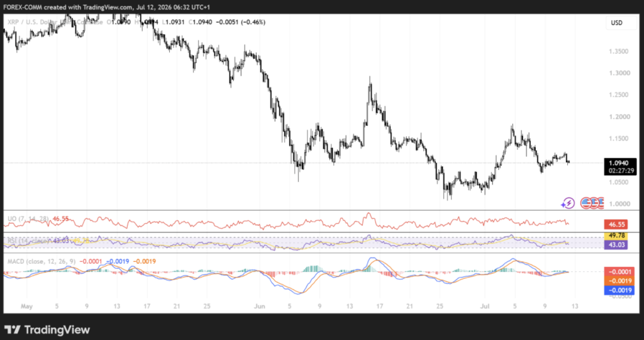Click the red UO value tag 46.55

pyautogui.click(x=616, y=225)
